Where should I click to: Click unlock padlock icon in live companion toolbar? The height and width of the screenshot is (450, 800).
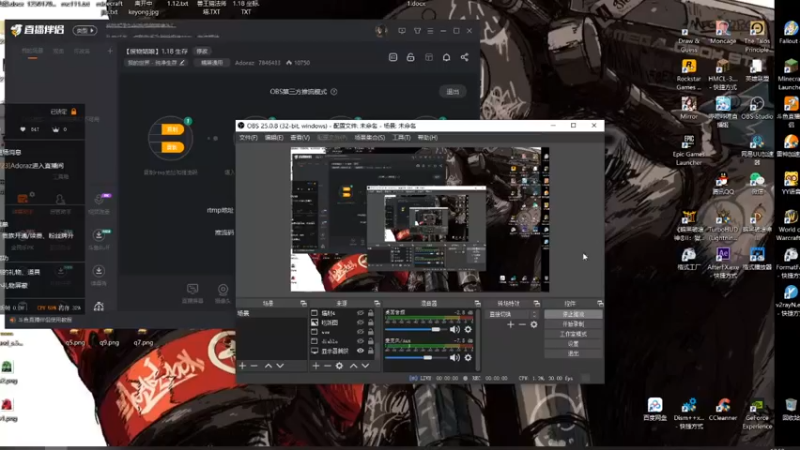411,57
